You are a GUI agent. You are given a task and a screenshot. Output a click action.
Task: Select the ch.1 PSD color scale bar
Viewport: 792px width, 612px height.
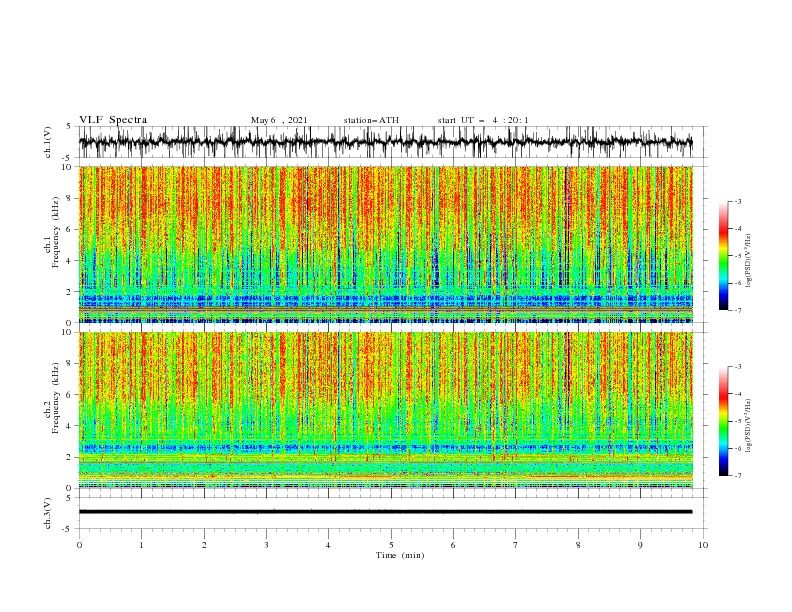(723, 256)
